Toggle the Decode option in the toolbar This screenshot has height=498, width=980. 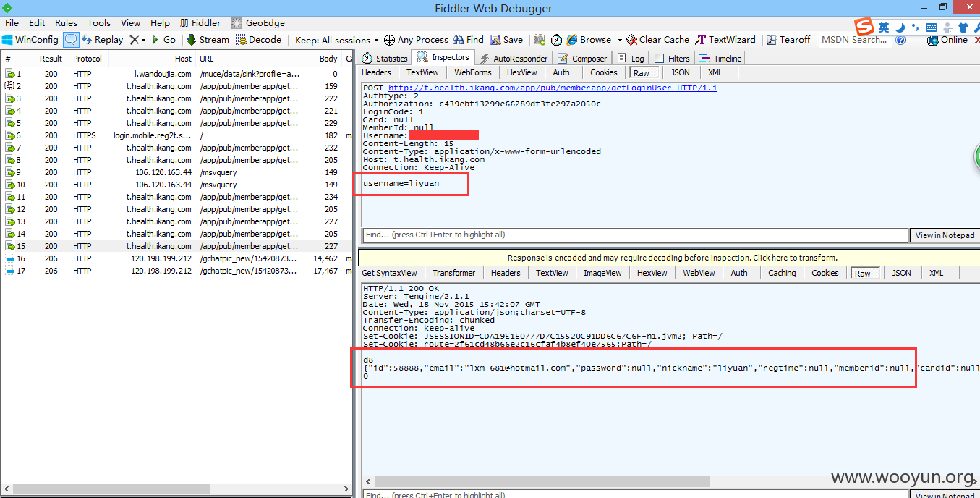point(258,40)
